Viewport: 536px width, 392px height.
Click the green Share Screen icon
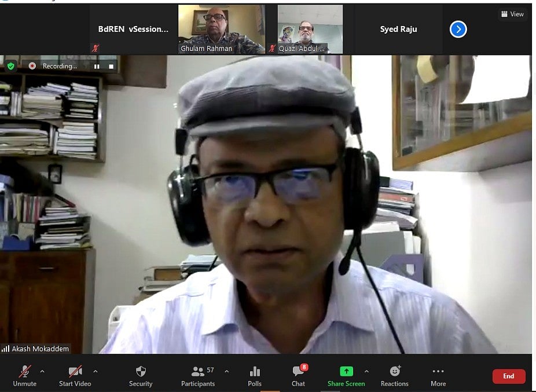[346, 372]
